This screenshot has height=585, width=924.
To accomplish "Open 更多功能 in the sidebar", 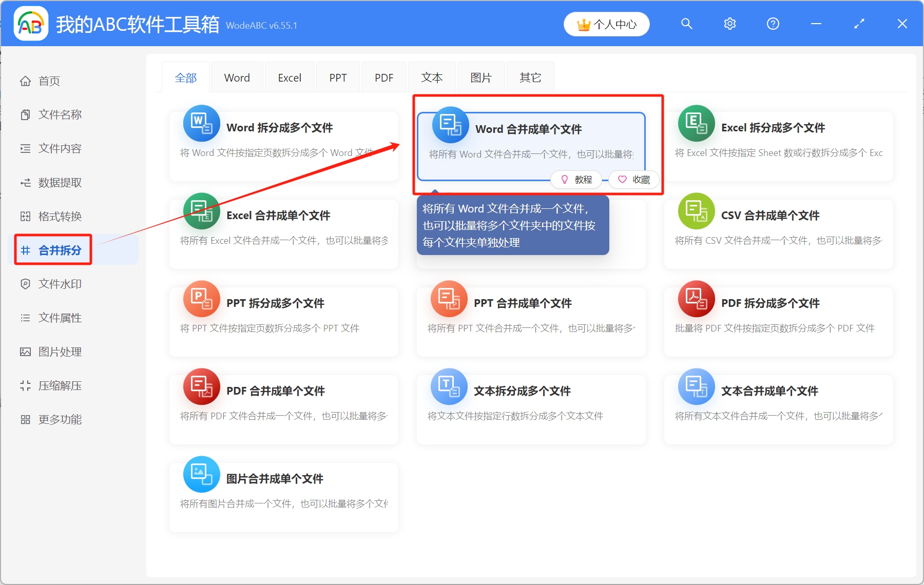I will coord(60,420).
